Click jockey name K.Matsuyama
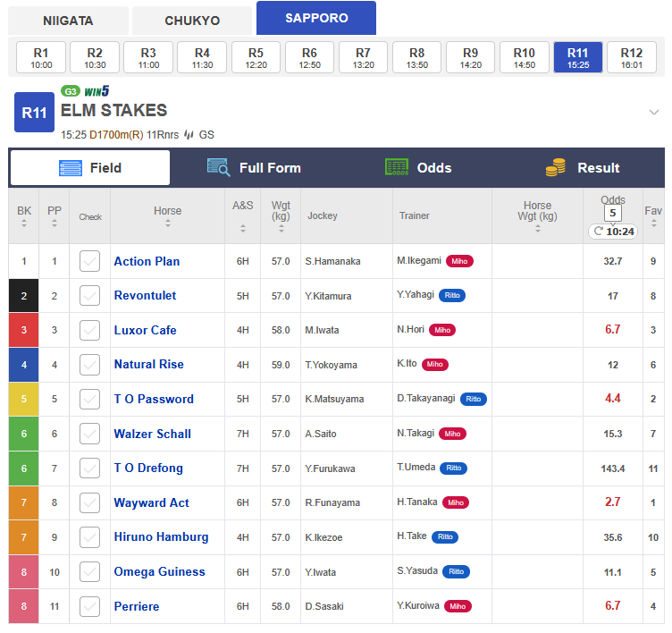The image size is (672, 633). point(334,400)
